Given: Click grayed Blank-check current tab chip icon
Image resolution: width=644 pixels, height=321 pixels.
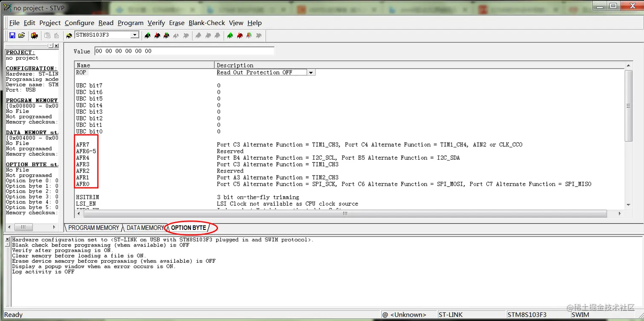Looking at the screenshot, I should tap(186, 35).
